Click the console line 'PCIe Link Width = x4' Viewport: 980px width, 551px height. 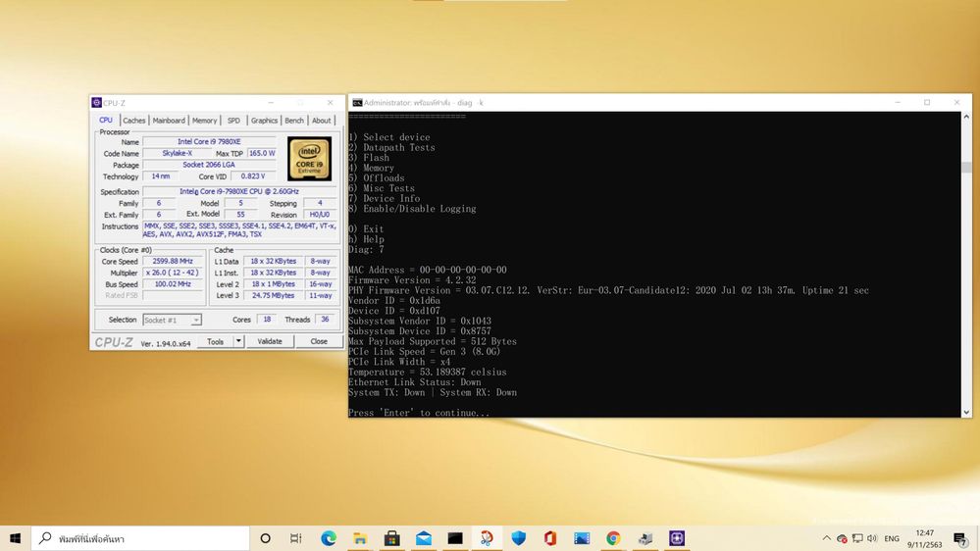click(399, 362)
